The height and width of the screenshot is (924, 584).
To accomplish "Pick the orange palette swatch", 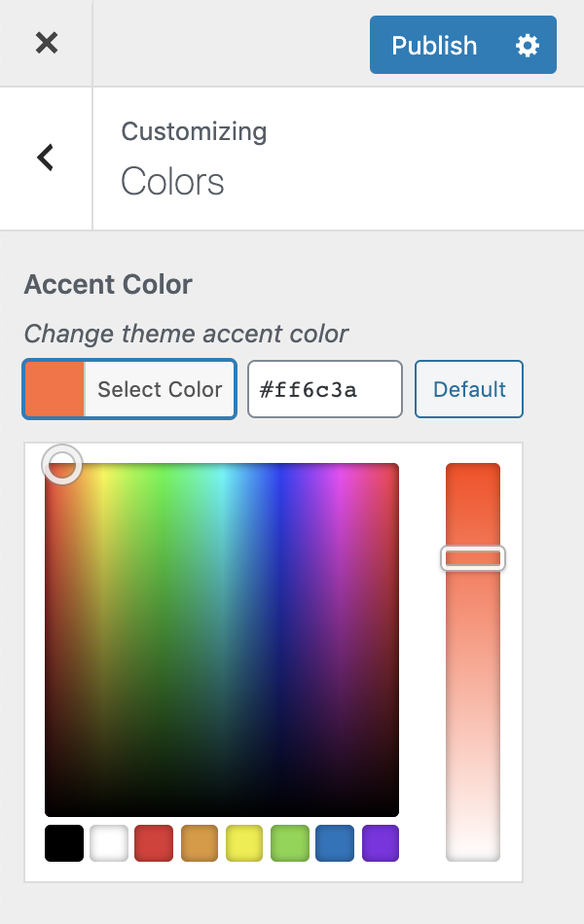I will click(200, 843).
